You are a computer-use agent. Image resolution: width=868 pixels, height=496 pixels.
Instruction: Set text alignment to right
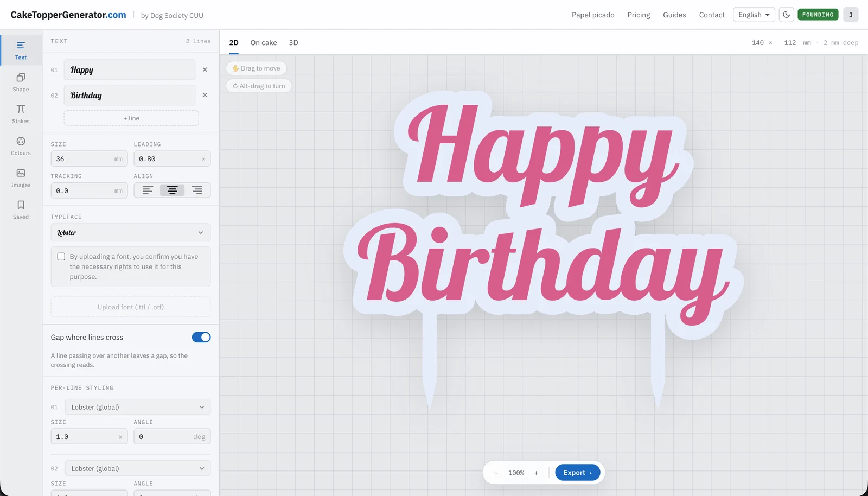coord(197,190)
